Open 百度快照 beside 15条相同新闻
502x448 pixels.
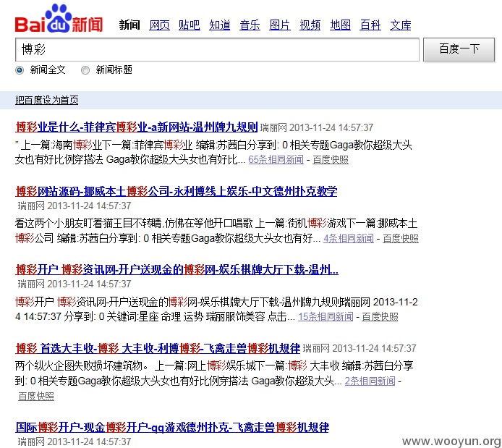(x=380, y=317)
